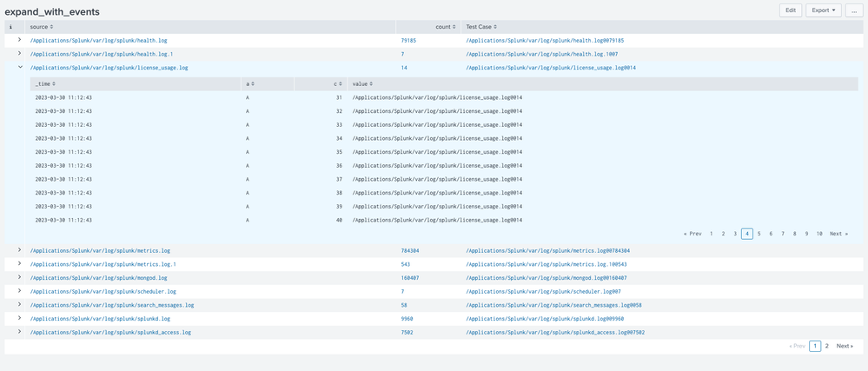Sort inner table by c column
The height and width of the screenshot is (371, 868).
337,84
